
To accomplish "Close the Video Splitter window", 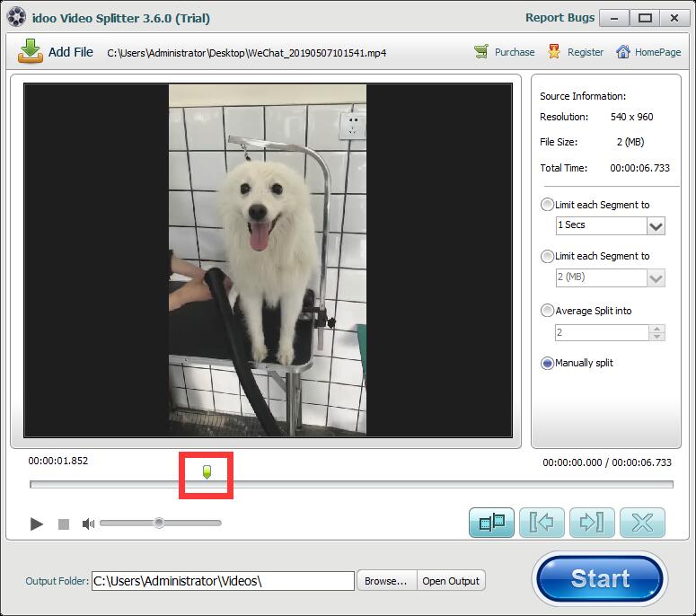I will click(x=674, y=18).
